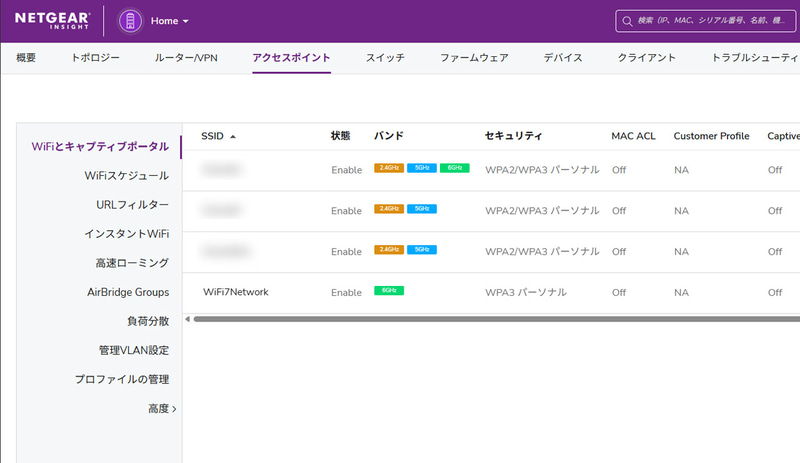Click Enable status in WiFi7Network row
This screenshot has width=800, height=463.
point(346,293)
